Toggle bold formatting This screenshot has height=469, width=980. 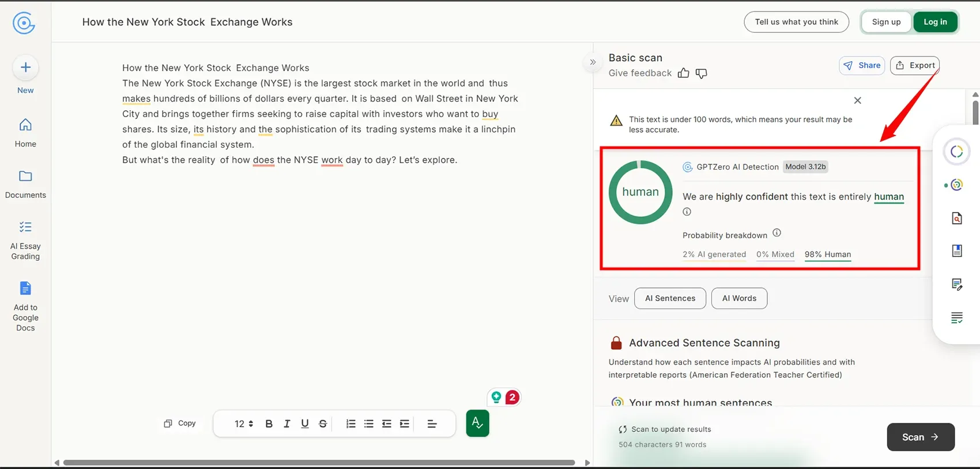269,424
